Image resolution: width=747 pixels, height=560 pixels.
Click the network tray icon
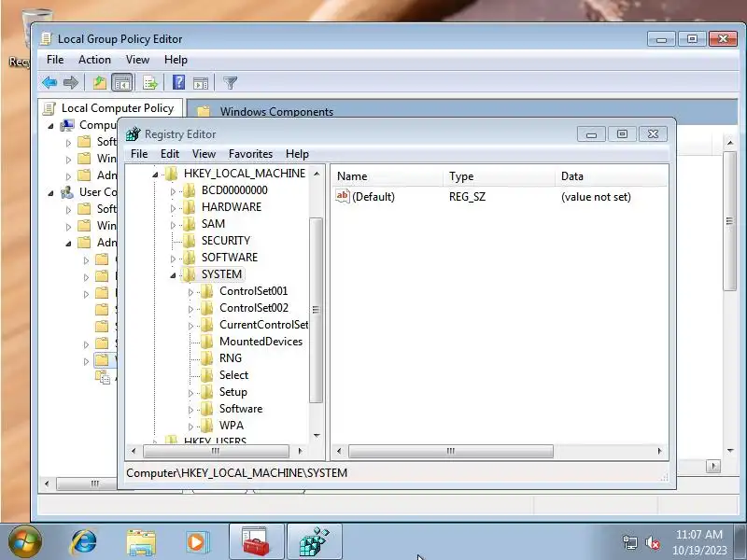[x=629, y=542]
